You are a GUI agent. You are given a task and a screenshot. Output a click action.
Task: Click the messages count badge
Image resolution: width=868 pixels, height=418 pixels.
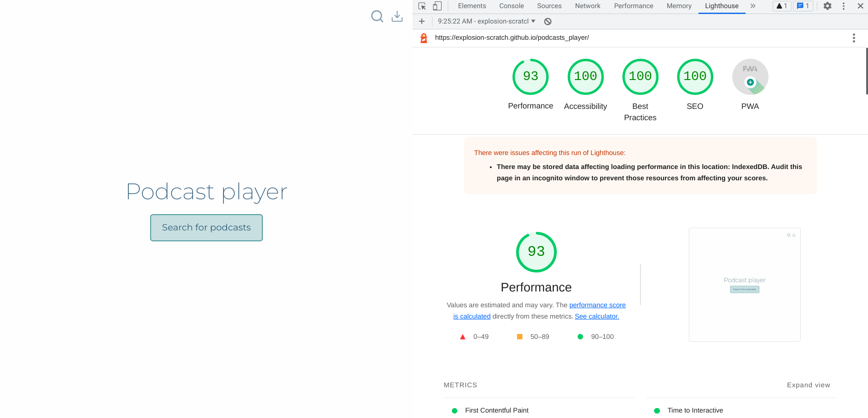click(x=803, y=6)
